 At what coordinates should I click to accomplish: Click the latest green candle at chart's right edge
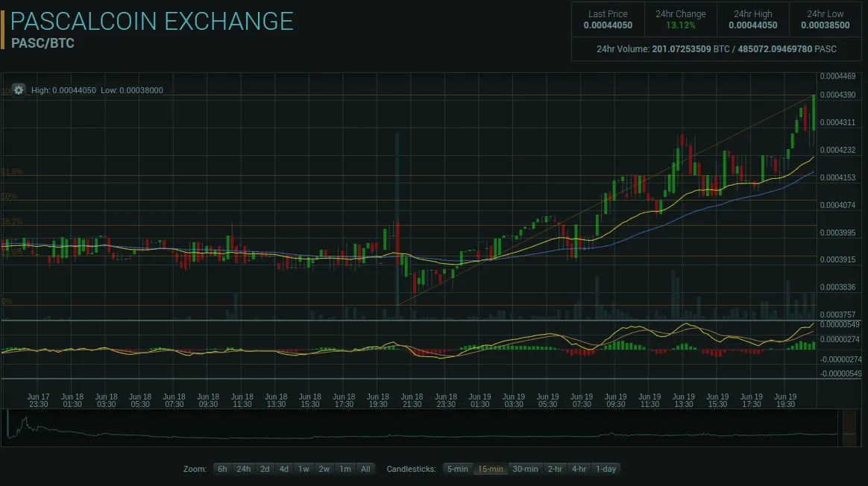coord(814,113)
